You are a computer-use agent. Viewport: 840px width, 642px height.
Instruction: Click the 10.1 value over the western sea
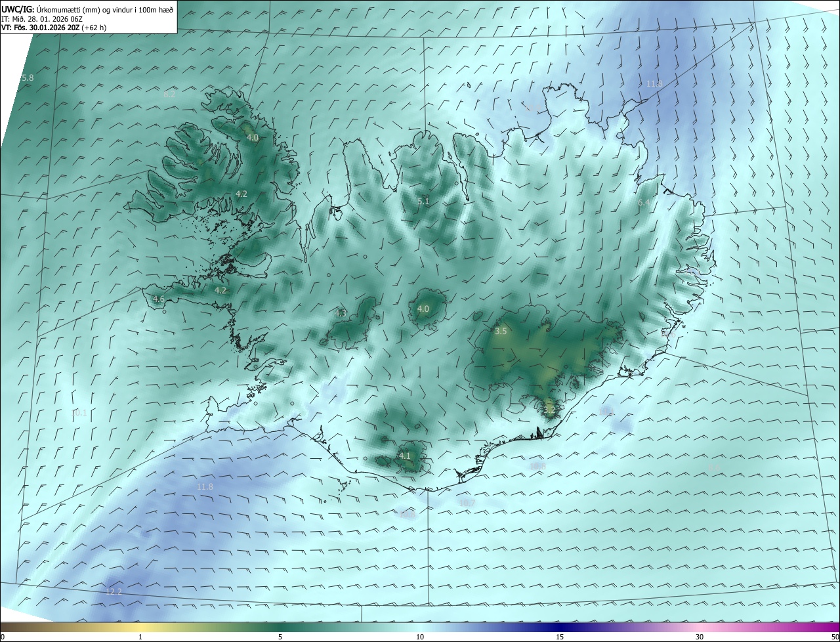point(79,413)
